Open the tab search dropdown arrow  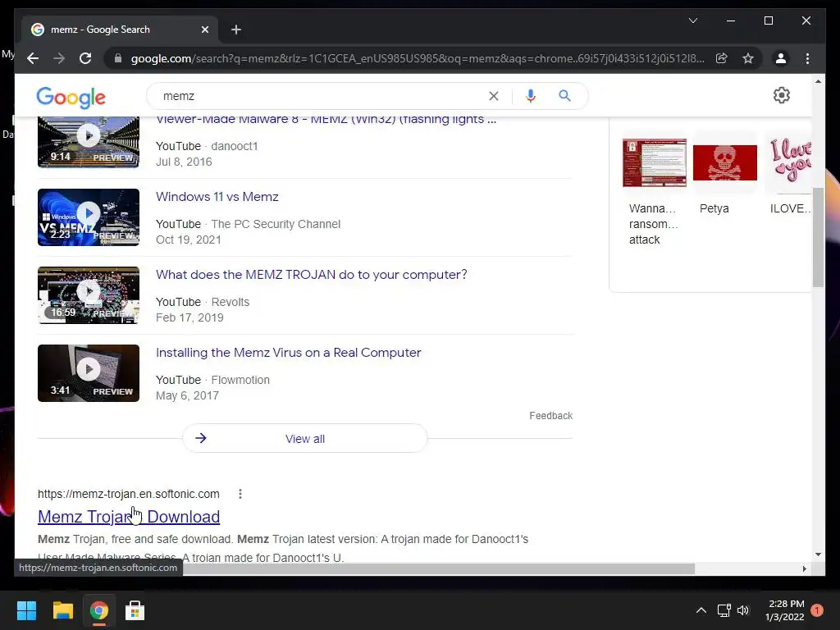click(692, 21)
